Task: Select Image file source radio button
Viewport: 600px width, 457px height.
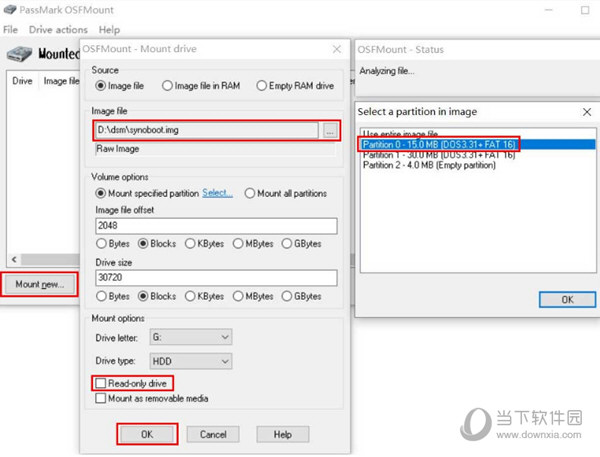Action: [100, 86]
